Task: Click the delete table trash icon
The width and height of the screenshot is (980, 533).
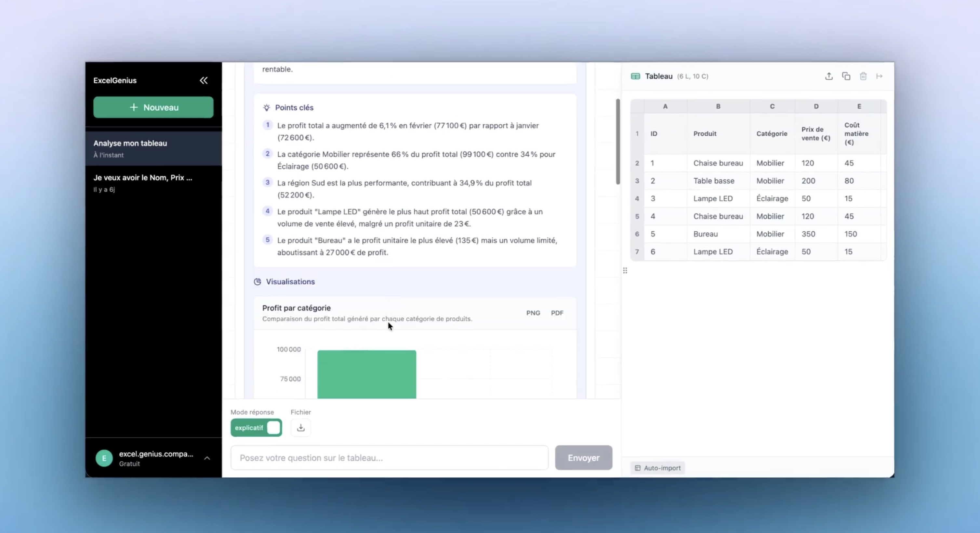Action: (x=863, y=76)
